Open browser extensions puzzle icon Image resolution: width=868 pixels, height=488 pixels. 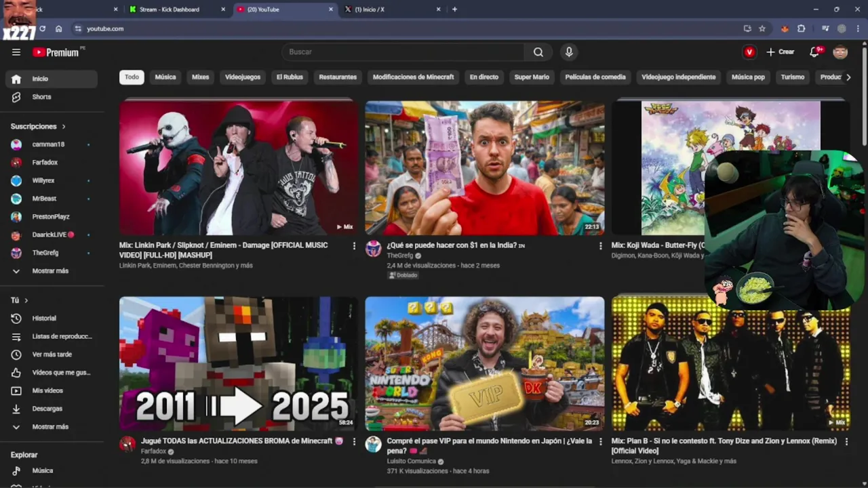(x=802, y=28)
